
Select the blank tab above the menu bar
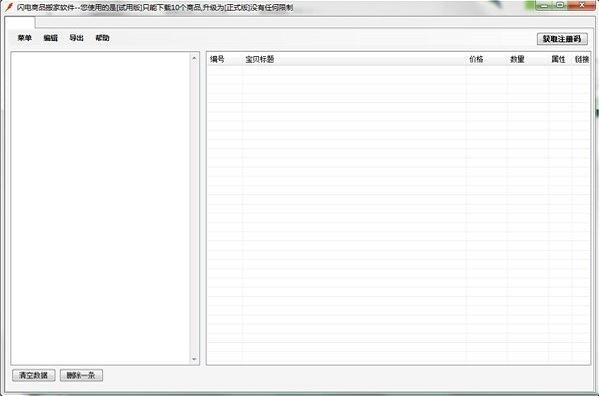click(20, 23)
